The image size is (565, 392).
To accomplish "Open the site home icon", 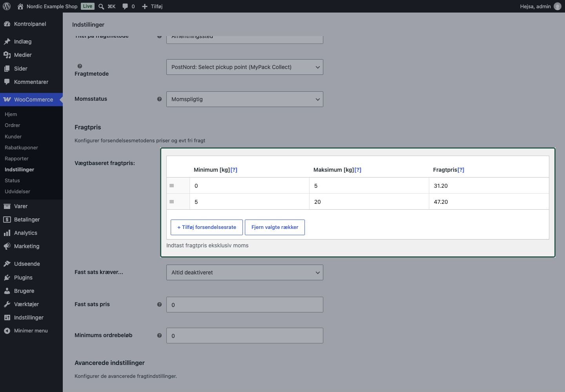I will (x=20, y=6).
